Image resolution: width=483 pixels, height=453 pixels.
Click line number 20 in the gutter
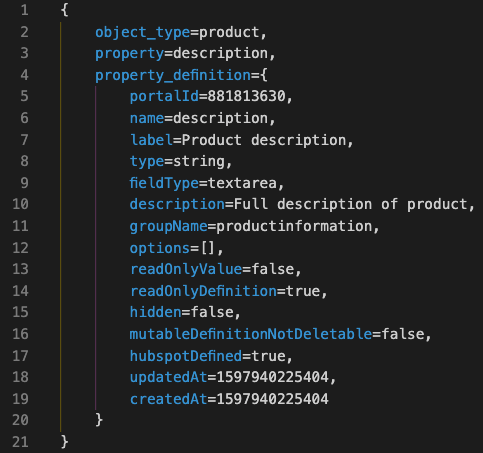coord(20,420)
